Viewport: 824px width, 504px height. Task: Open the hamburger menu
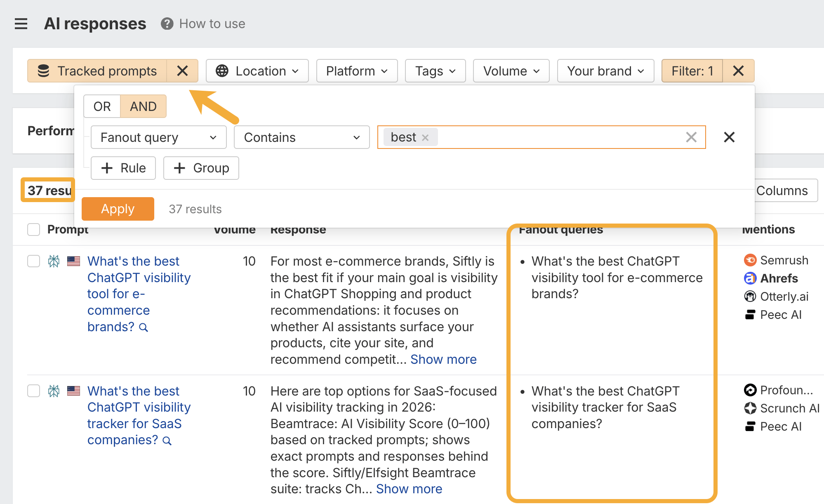click(x=21, y=24)
